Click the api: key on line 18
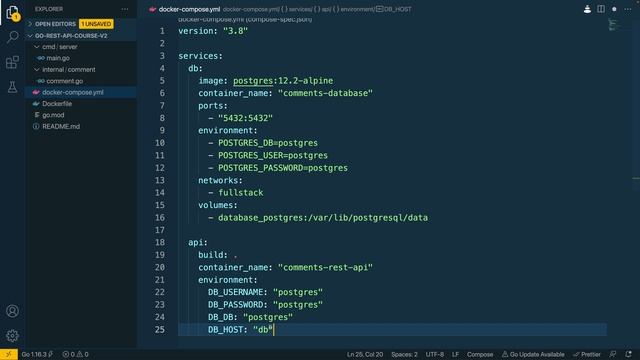Image resolution: width=640 pixels, height=360 pixels. click(198, 242)
